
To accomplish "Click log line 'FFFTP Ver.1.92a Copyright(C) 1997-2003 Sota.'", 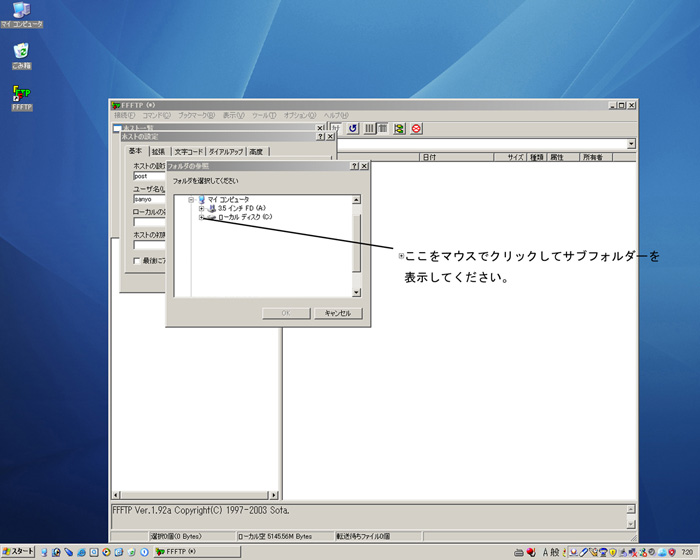I will 200,510.
